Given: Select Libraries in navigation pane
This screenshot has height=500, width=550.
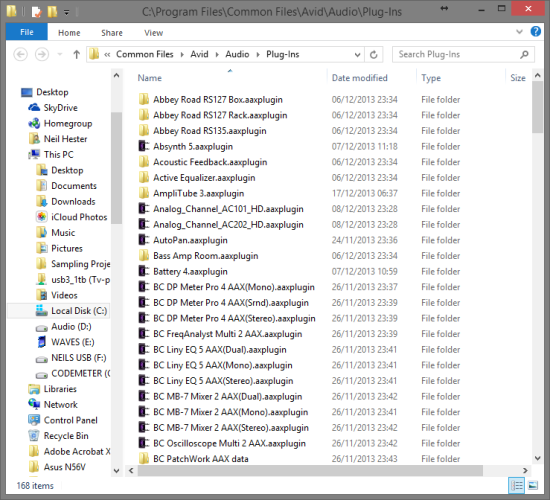Looking at the screenshot, I should (x=60, y=389).
